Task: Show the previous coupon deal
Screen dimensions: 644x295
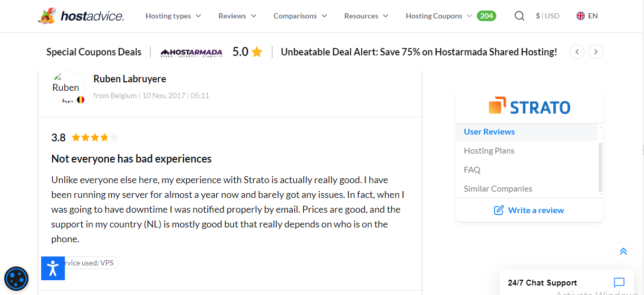Action: [577, 52]
